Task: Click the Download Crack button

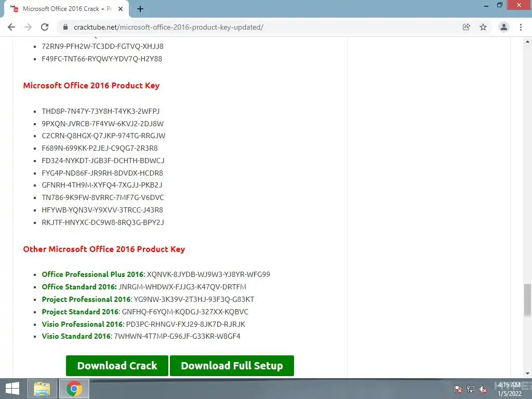Action: pyautogui.click(x=117, y=366)
